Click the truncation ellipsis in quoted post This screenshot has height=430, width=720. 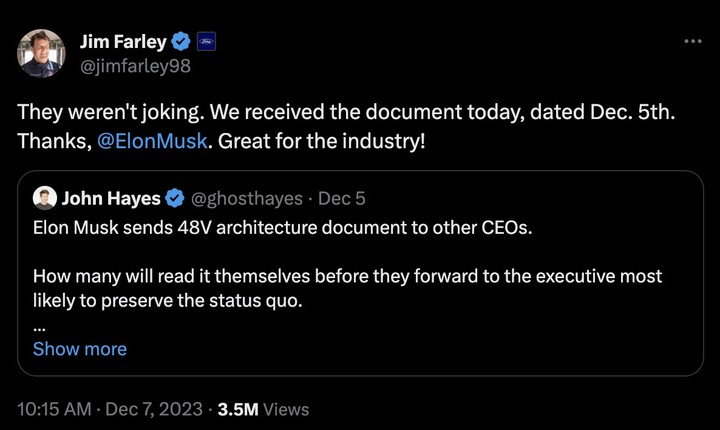(39, 325)
